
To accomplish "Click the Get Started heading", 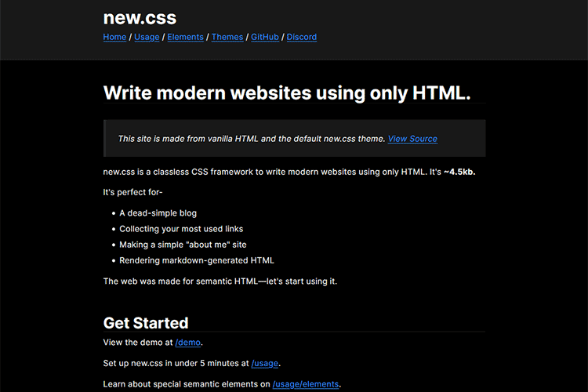I will (146, 323).
